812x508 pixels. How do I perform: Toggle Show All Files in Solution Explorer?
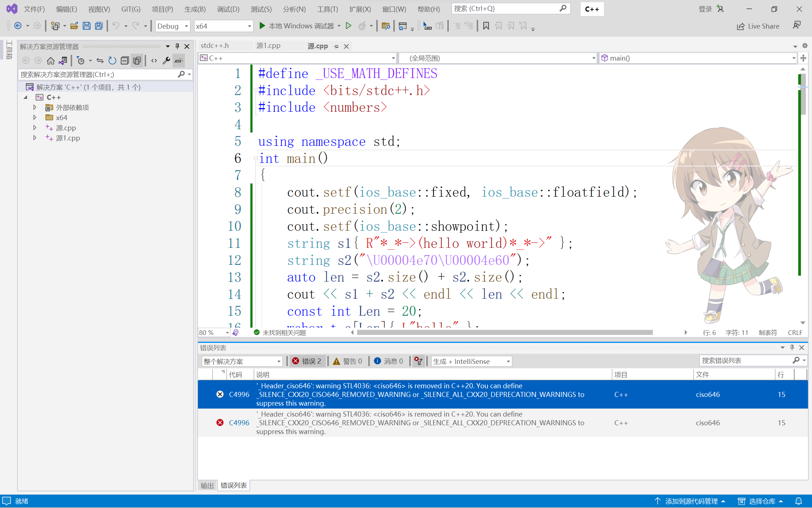click(137, 61)
